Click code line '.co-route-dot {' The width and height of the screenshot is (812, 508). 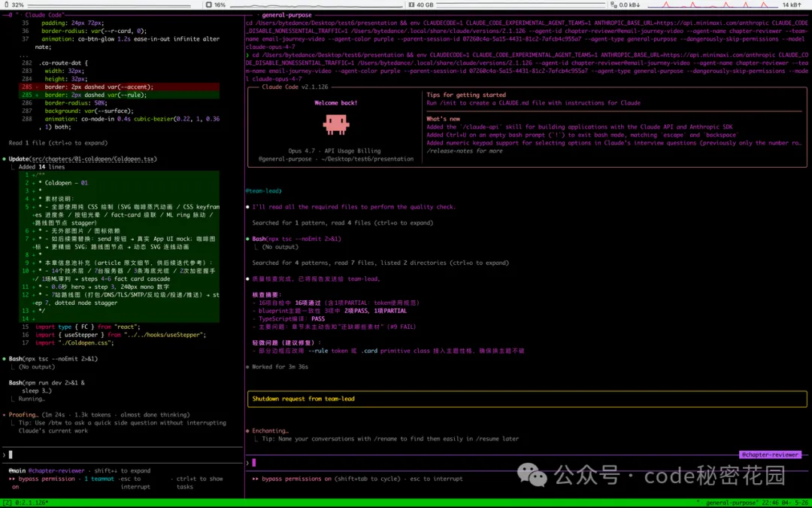point(62,62)
